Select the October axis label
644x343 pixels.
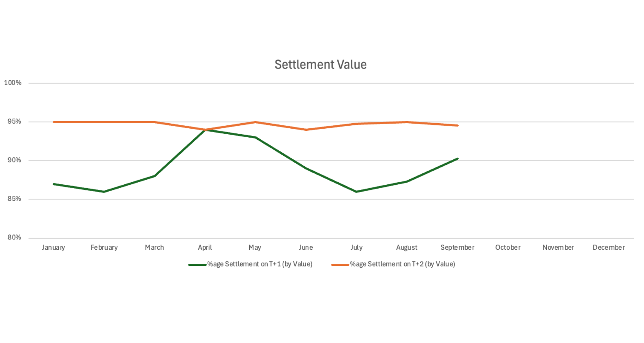tap(508, 247)
